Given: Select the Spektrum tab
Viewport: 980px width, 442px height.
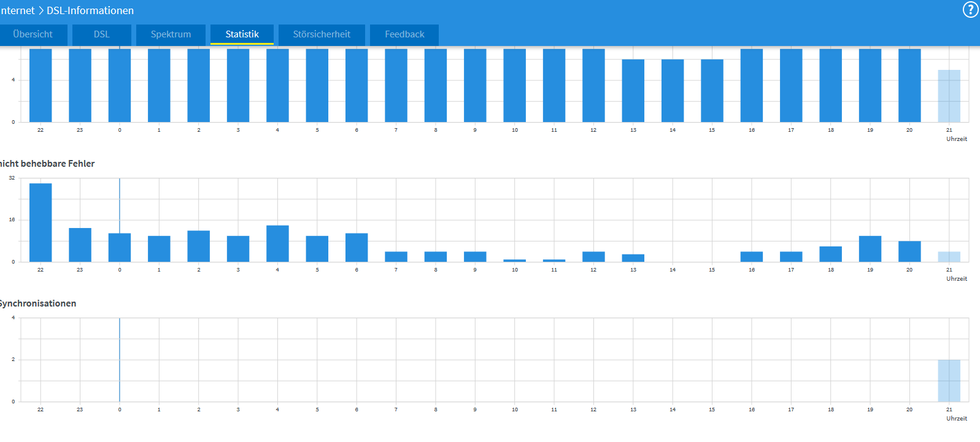Looking at the screenshot, I should [171, 34].
